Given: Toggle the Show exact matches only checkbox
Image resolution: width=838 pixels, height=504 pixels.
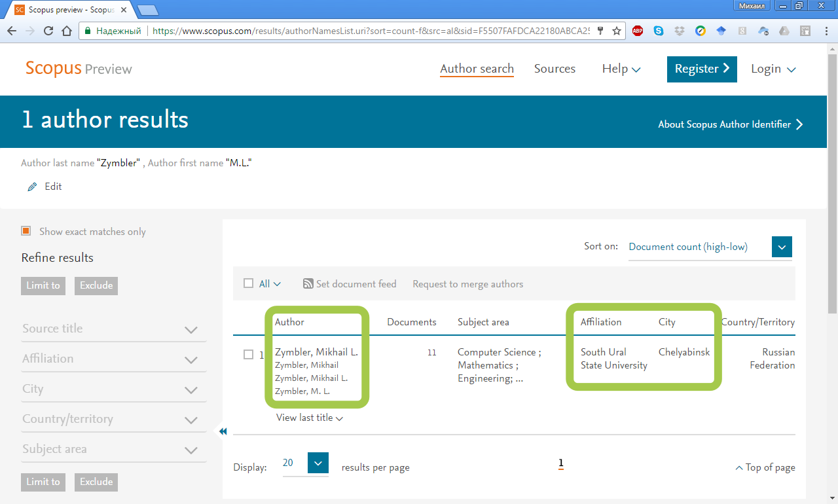Looking at the screenshot, I should [x=26, y=231].
